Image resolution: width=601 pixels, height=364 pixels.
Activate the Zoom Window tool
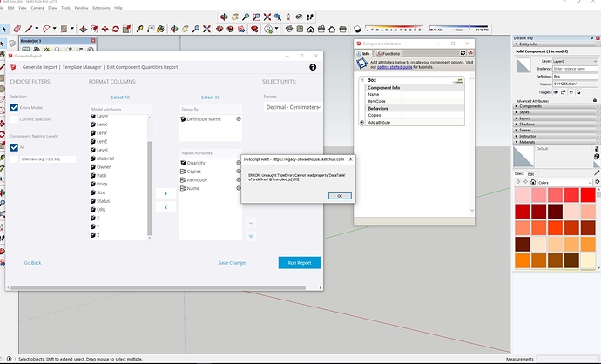256,17
